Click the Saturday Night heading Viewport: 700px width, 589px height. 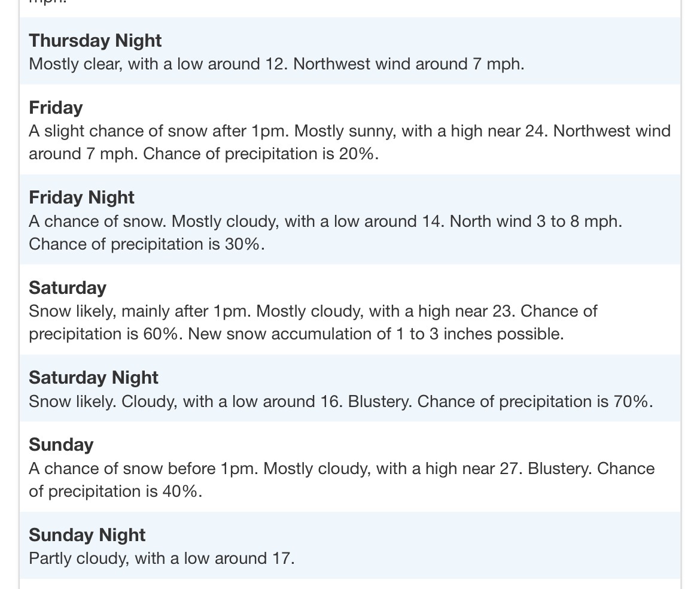(x=93, y=378)
